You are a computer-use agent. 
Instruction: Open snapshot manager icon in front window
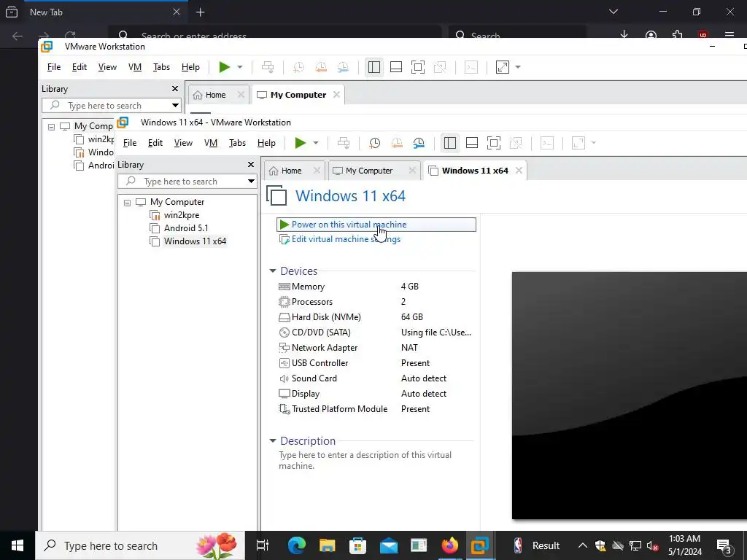click(x=419, y=143)
